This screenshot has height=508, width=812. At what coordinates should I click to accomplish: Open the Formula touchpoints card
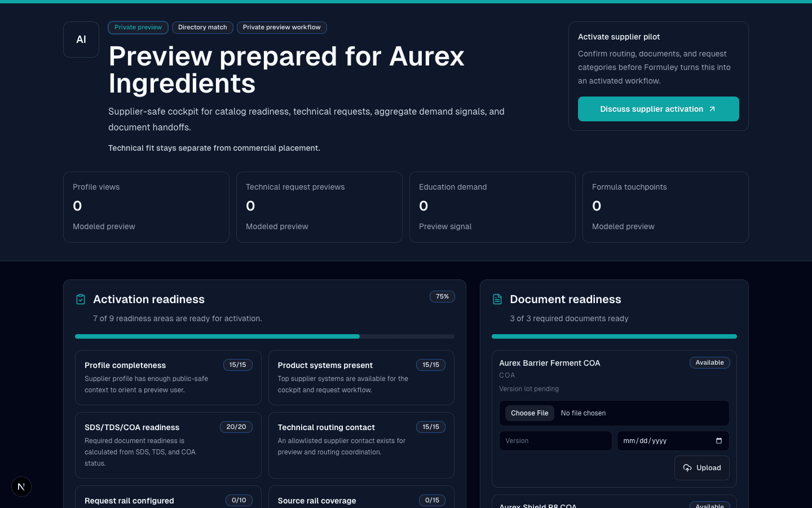(x=665, y=207)
